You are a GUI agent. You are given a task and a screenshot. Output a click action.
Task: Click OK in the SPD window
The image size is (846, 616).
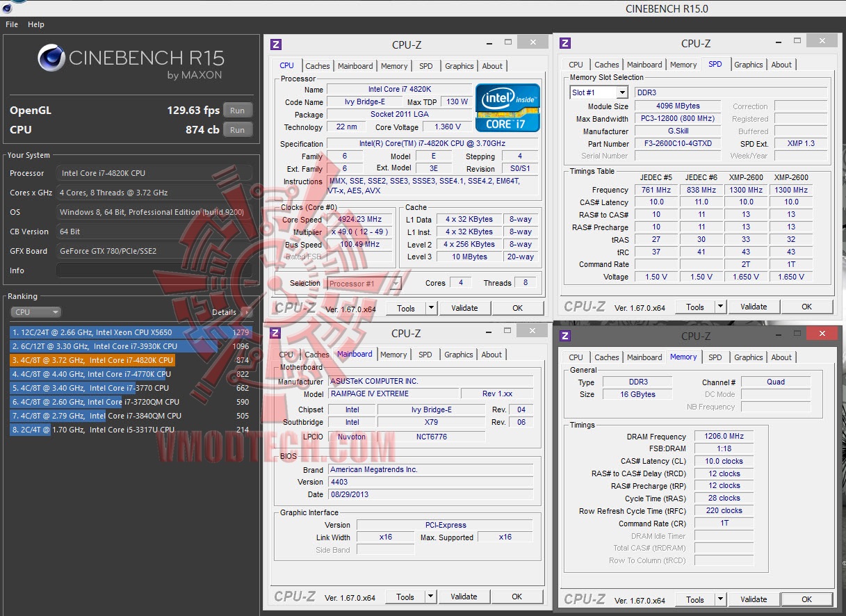pos(807,307)
